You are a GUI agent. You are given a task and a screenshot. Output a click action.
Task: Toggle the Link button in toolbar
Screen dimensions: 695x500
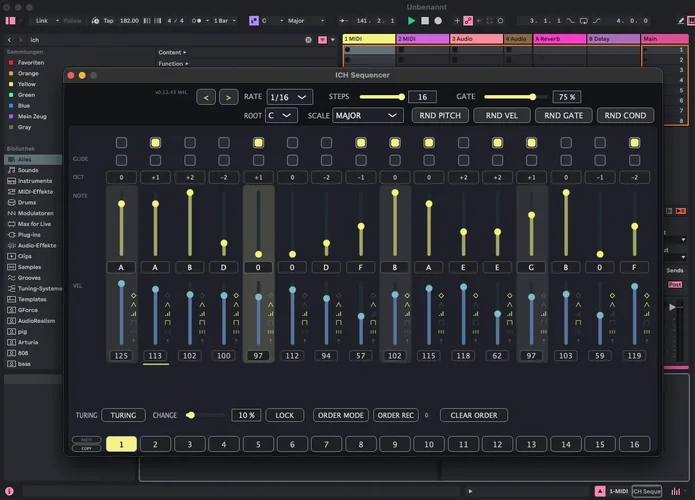click(42, 21)
